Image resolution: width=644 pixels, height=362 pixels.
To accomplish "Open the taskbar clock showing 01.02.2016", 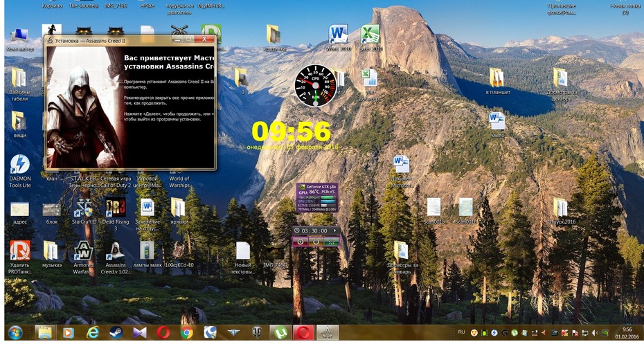I will 627,333.
